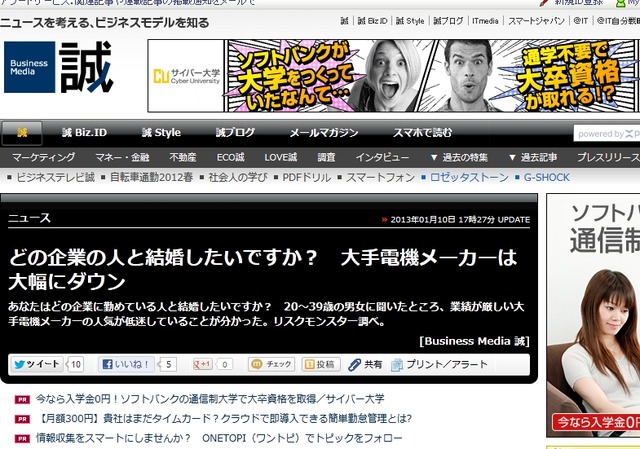640x449 pixels.
Task: Select ECO誠 category
Action: (231, 158)
